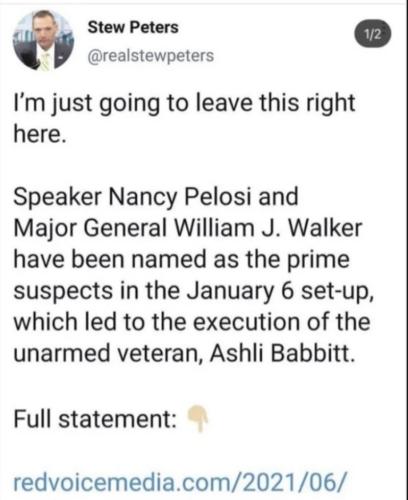The height and width of the screenshot is (500, 408).
Task: Click the word "Speaker" in the post
Action: point(57,198)
